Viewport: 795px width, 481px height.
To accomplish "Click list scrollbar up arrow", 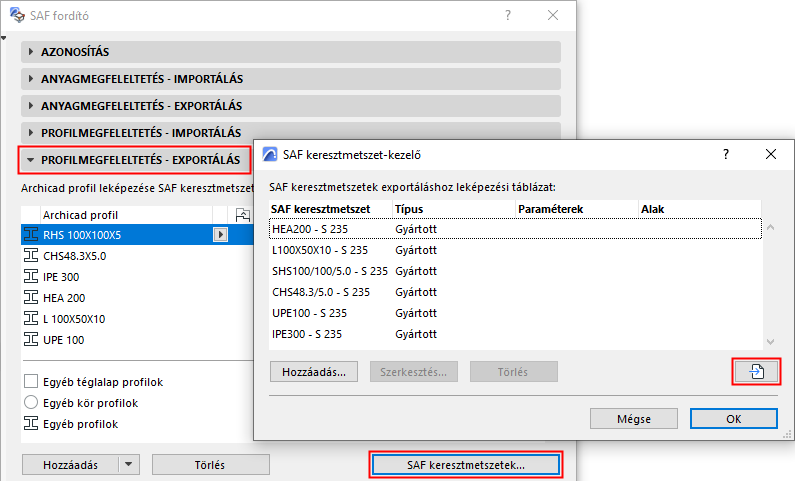I will point(770,228).
